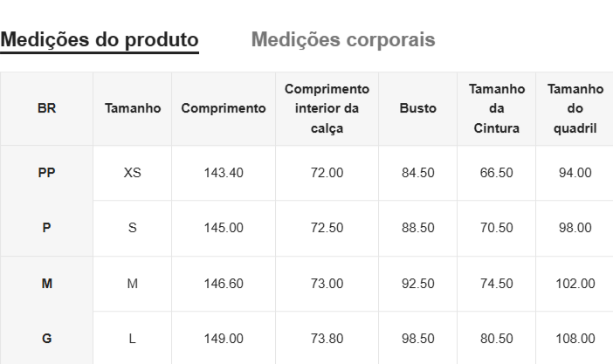Screen dimensions: 613x364
Task: Click the L size cell
Action: pos(133,339)
